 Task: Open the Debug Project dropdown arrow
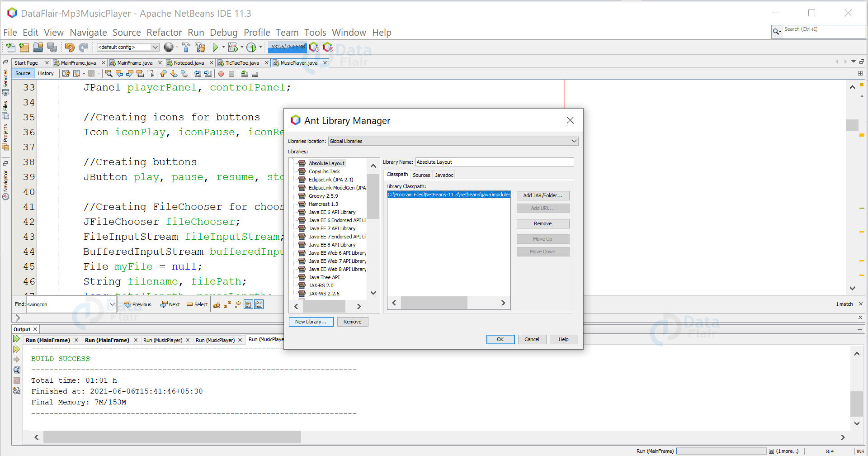pyautogui.click(x=242, y=47)
